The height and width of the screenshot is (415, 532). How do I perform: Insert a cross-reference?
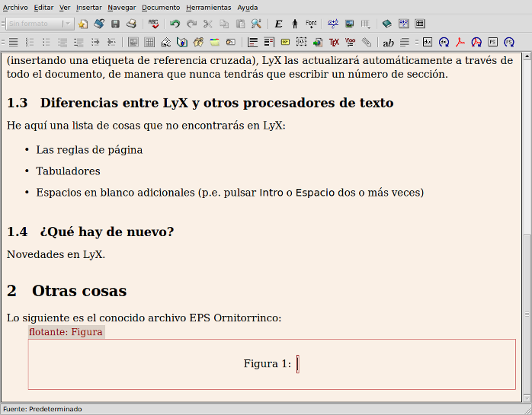[182, 43]
